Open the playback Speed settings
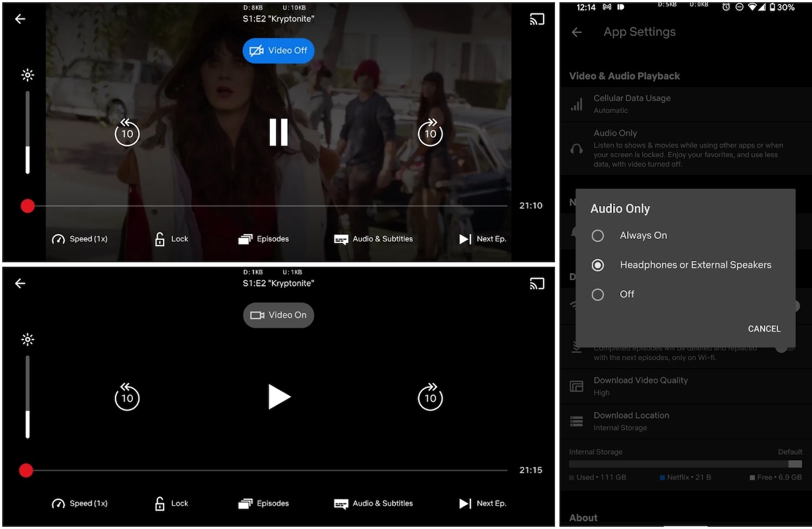 pos(80,238)
